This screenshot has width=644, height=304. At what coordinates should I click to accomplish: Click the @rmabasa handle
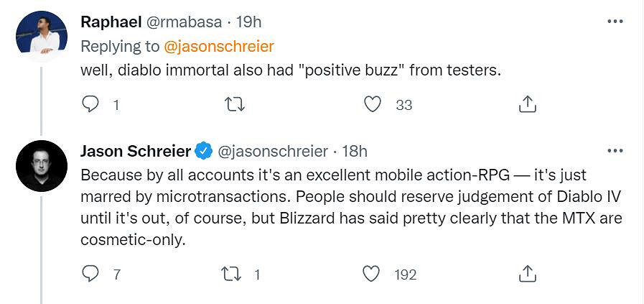[185, 22]
